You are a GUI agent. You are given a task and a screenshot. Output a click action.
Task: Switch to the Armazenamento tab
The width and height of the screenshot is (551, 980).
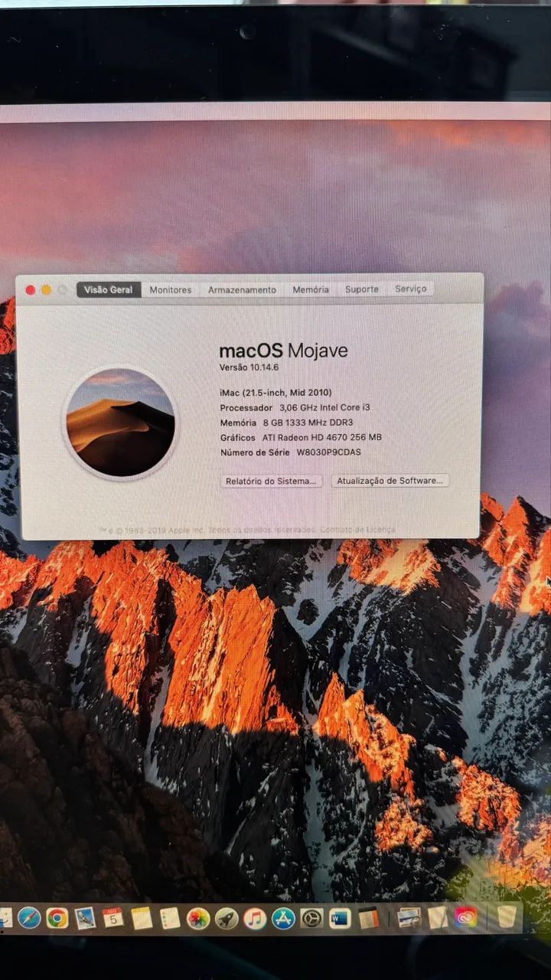[242, 289]
